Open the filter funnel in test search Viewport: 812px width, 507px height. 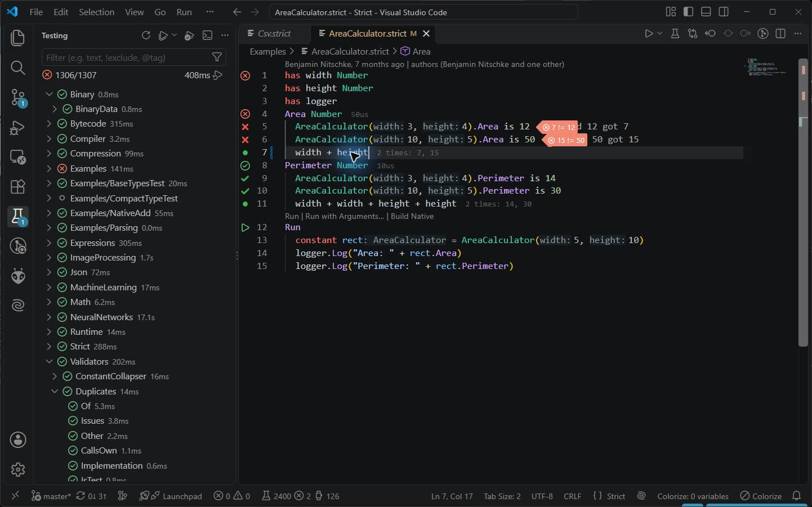217,57
